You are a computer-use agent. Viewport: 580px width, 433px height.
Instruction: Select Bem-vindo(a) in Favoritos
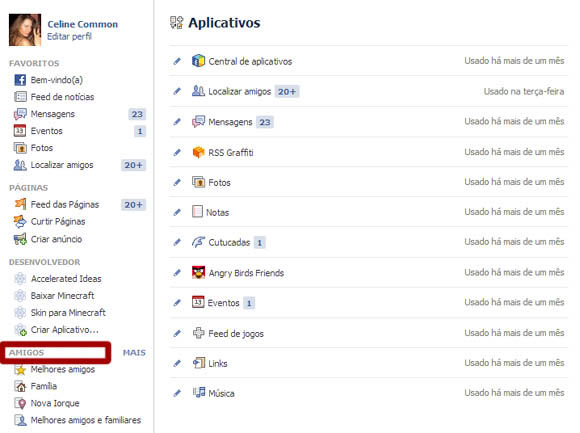pos(57,80)
